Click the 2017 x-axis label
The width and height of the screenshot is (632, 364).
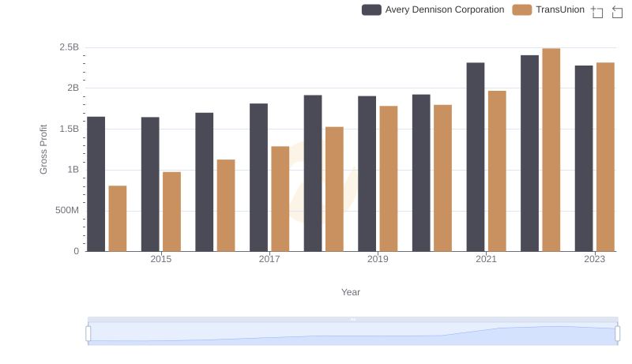pos(269,259)
